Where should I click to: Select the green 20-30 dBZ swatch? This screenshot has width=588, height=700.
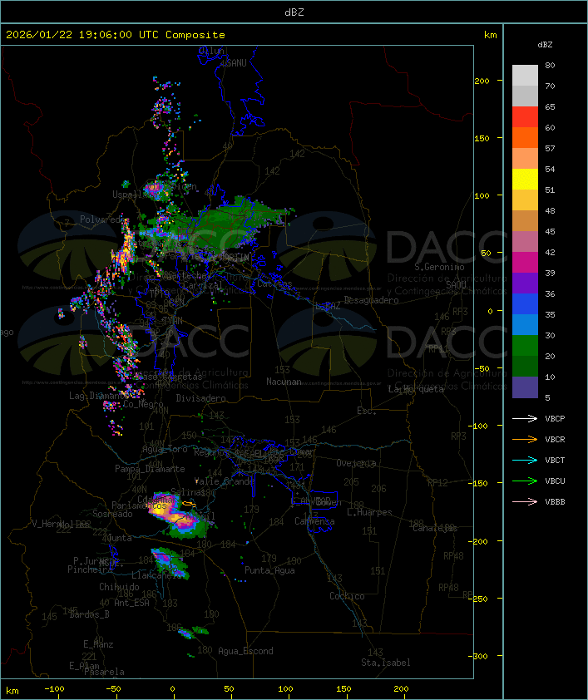[525, 345]
